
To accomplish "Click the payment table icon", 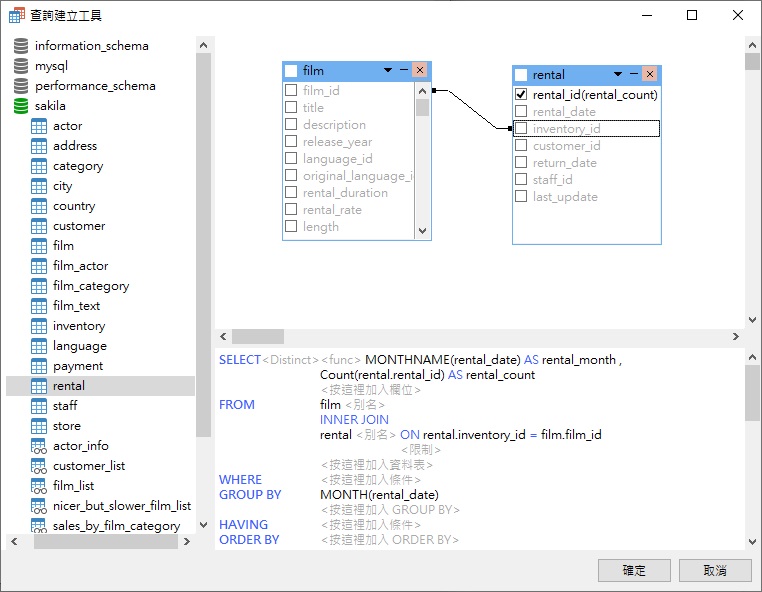I will point(39,366).
